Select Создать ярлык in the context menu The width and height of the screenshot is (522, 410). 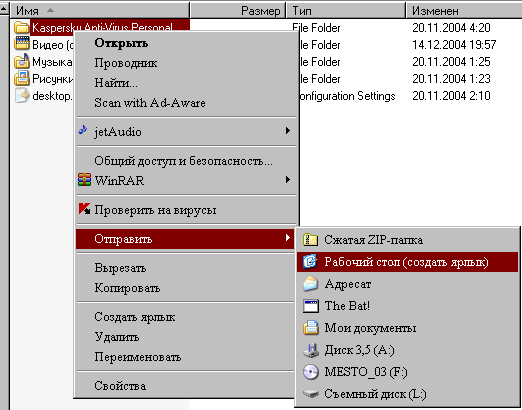click(x=186, y=317)
